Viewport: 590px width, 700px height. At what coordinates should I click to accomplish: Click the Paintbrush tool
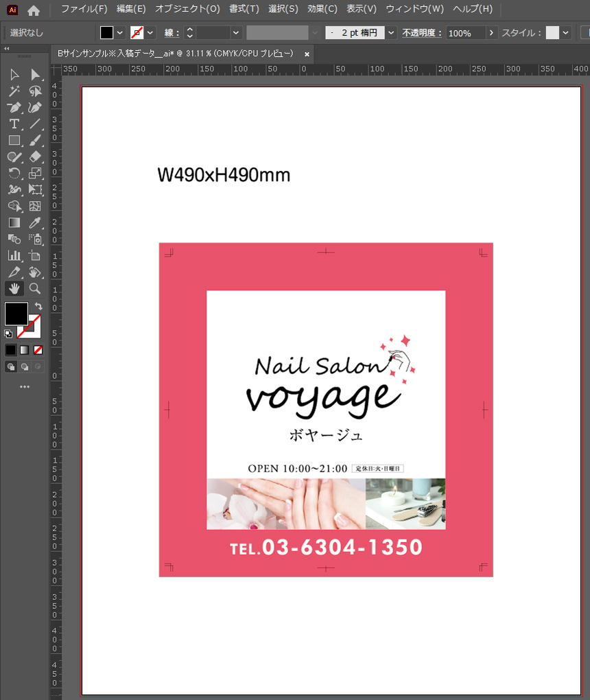click(x=36, y=141)
